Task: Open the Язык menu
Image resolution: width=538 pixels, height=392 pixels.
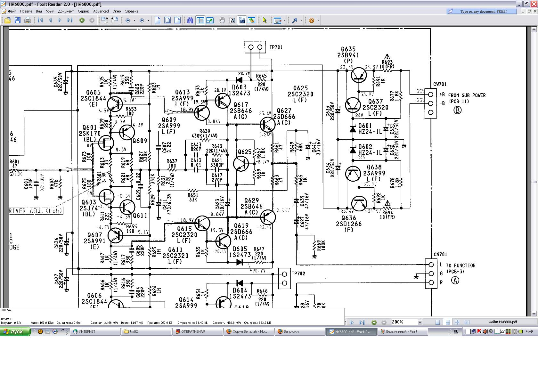Action: tap(50, 11)
